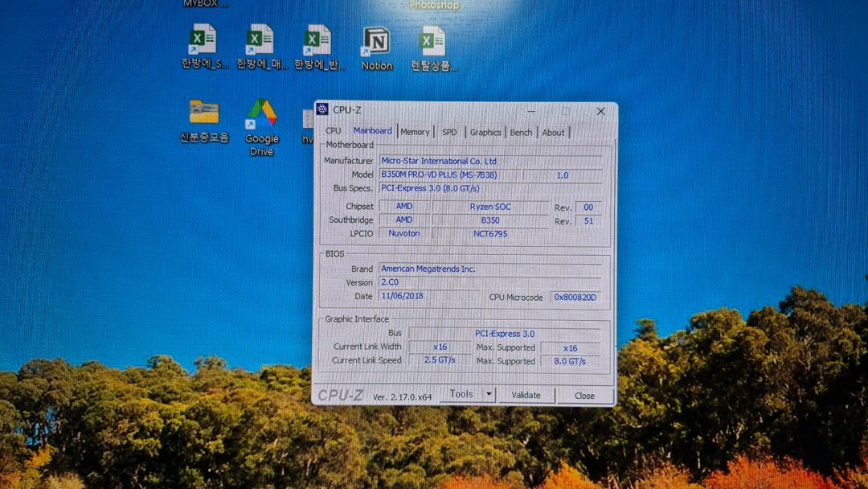Switch to the Memory tab

(x=415, y=132)
